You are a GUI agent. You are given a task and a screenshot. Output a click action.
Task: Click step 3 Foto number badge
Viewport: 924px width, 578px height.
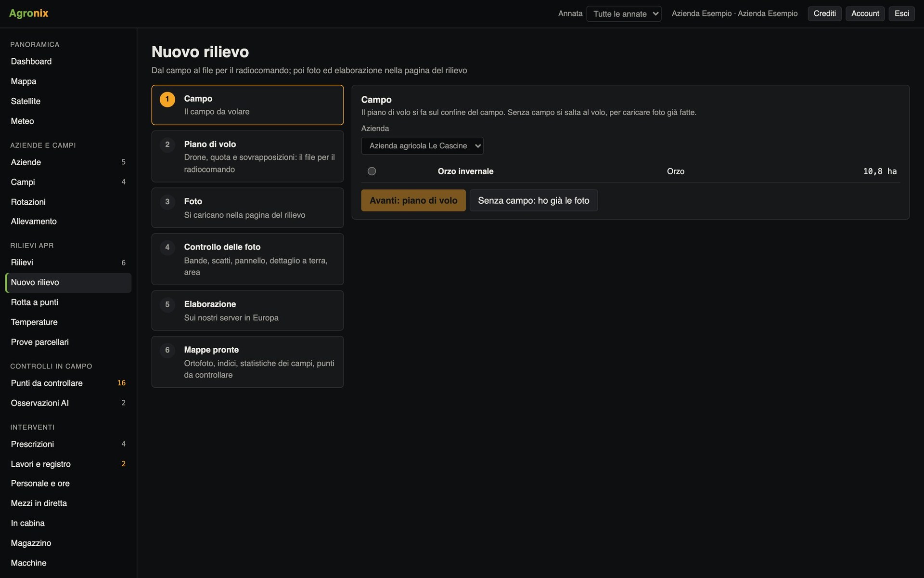(x=167, y=202)
